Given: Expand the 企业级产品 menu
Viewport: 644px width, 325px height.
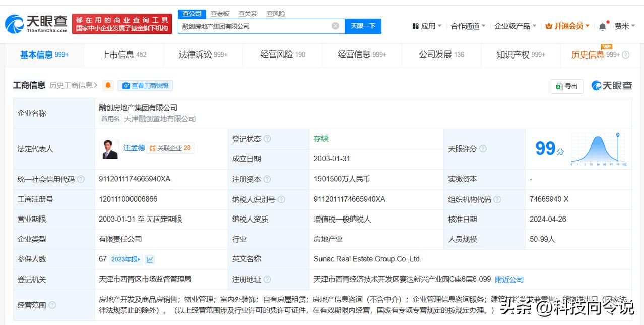Looking at the screenshot, I should 516,26.
